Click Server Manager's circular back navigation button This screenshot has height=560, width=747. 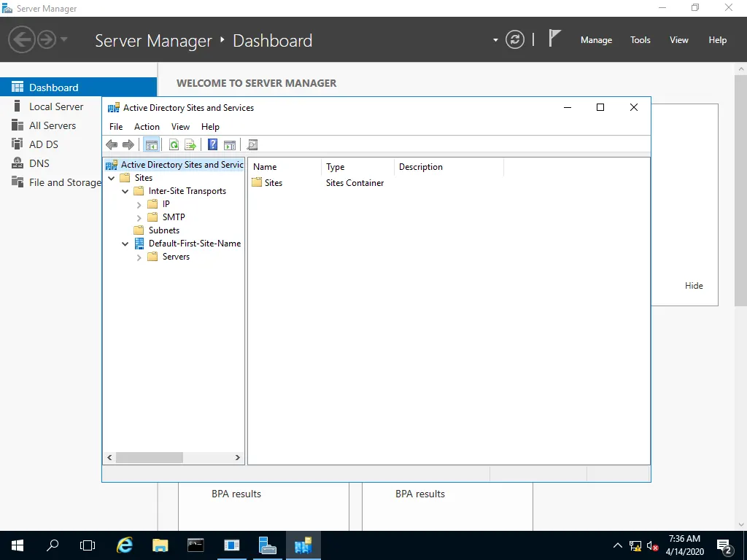coord(22,39)
